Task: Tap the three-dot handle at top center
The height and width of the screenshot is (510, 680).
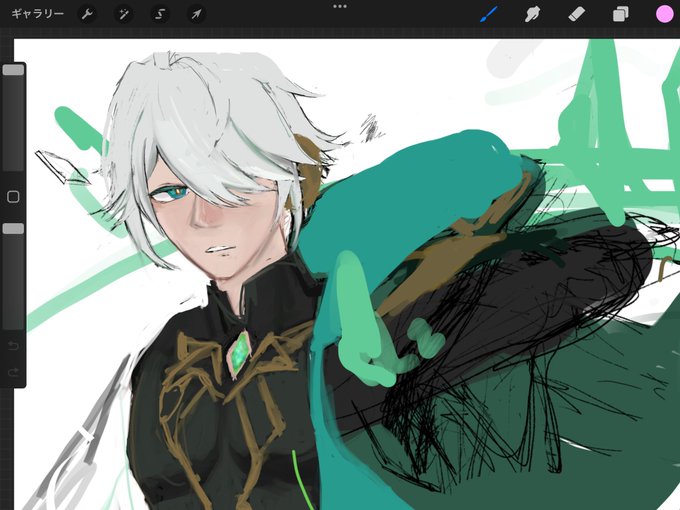Action: click(340, 7)
